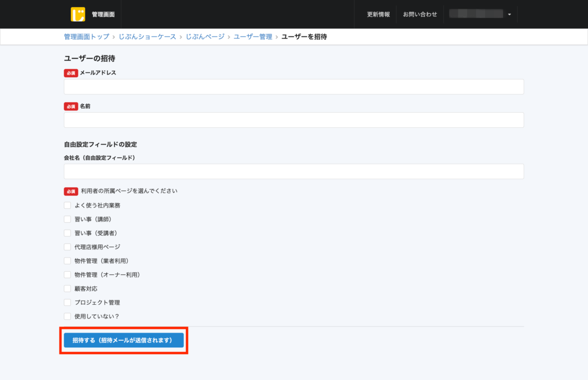Check 物件管理（業者利用） option
This screenshot has width=588, height=380.
click(x=68, y=261)
